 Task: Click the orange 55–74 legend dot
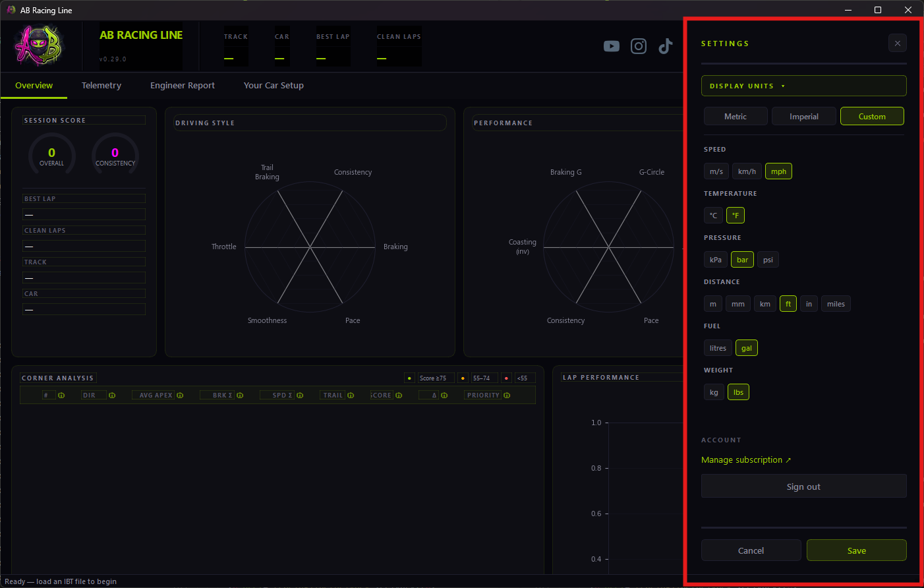point(463,378)
